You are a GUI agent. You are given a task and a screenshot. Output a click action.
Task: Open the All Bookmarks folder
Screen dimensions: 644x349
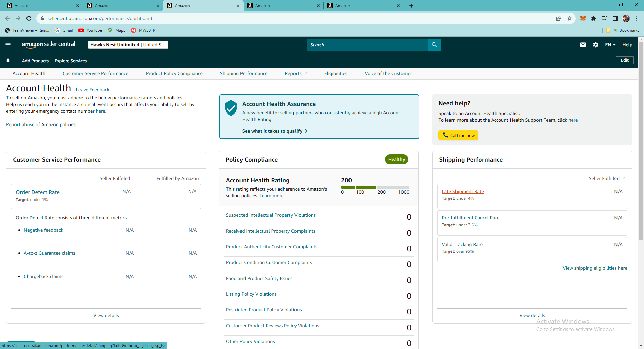pos(623,30)
